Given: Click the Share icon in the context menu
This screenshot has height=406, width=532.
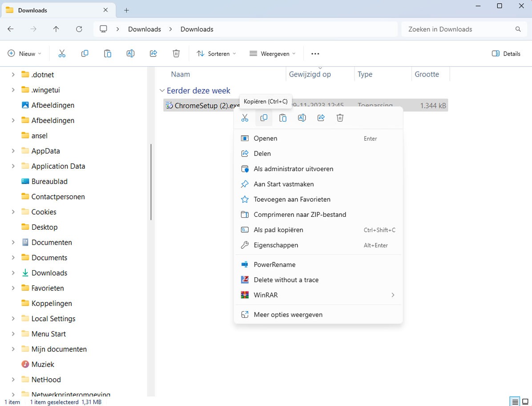Looking at the screenshot, I should pos(321,118).
